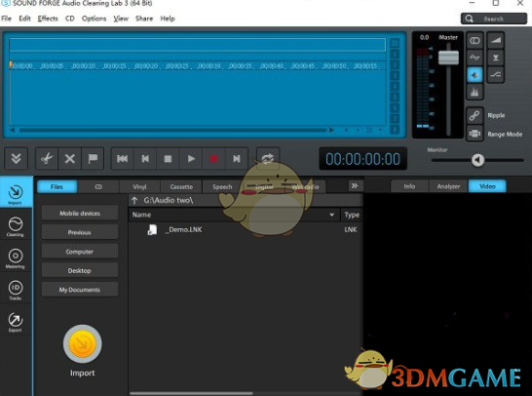
Task: Click the Desktop location button
Action: coord(80,270)
